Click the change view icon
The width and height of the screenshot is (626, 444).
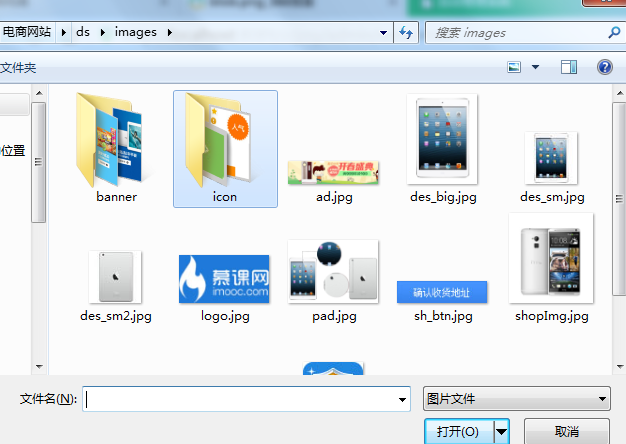[x=515, y=67]
